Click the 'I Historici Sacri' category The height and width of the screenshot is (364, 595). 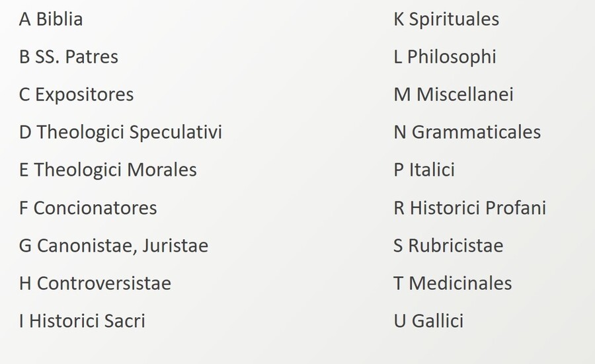82,321
